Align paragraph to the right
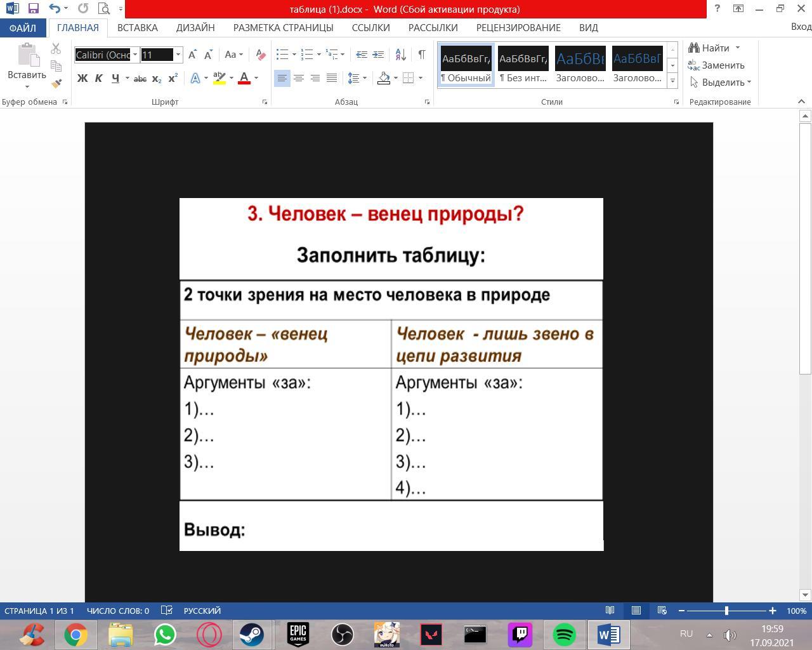 coord(315,78)
